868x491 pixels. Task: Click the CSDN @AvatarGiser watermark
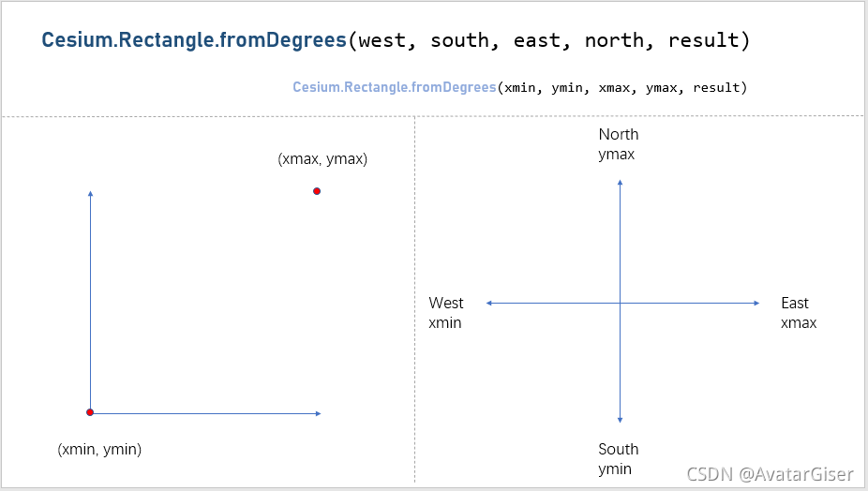(770, 474)
